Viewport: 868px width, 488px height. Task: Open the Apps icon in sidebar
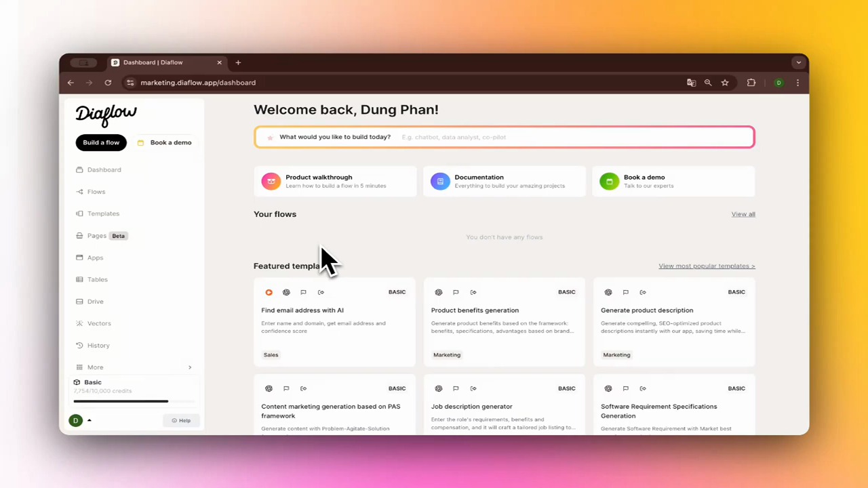point(79,258)
